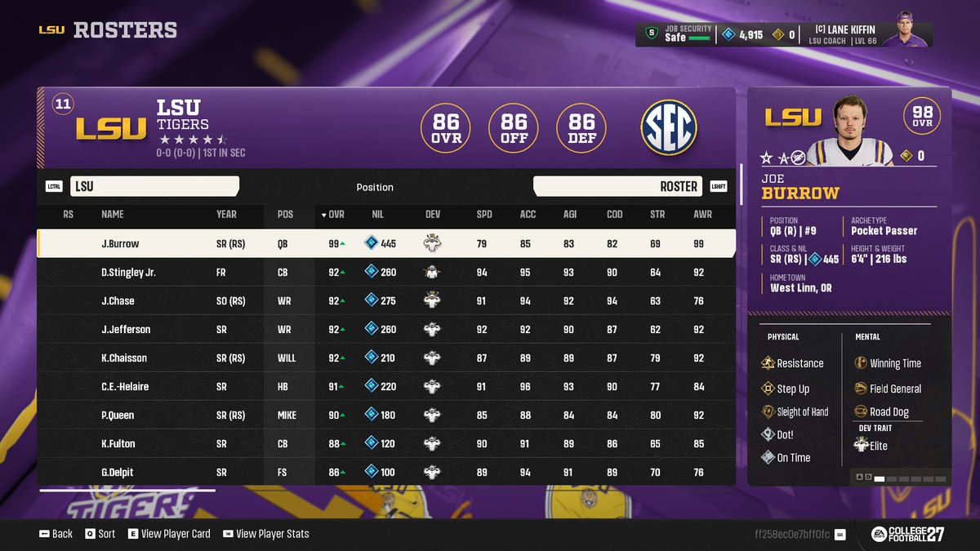Viewport: 980px width, 551px height.
Task: Click the blue coach points diamond icon
Action: 728,34
